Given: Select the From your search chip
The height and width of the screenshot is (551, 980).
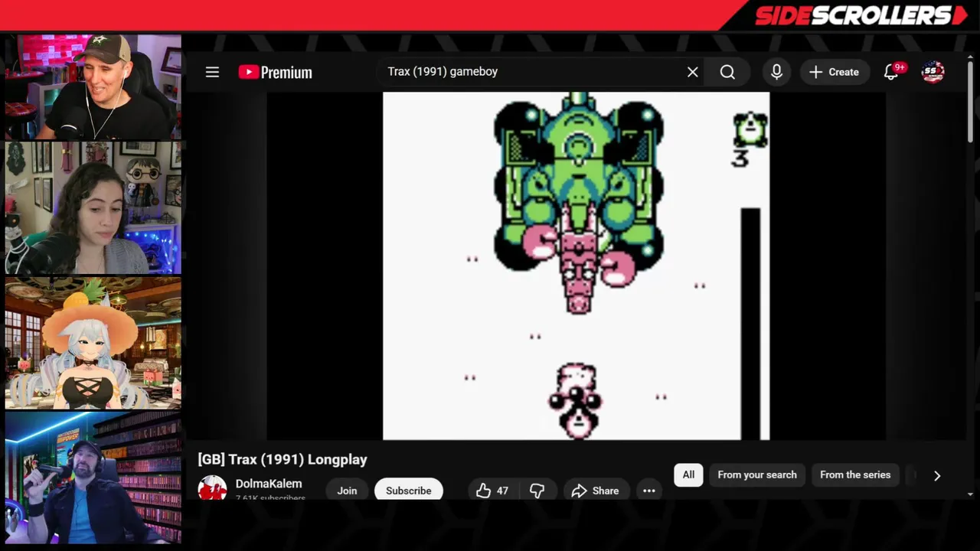Looking at the screenshot, I should 757,474.
